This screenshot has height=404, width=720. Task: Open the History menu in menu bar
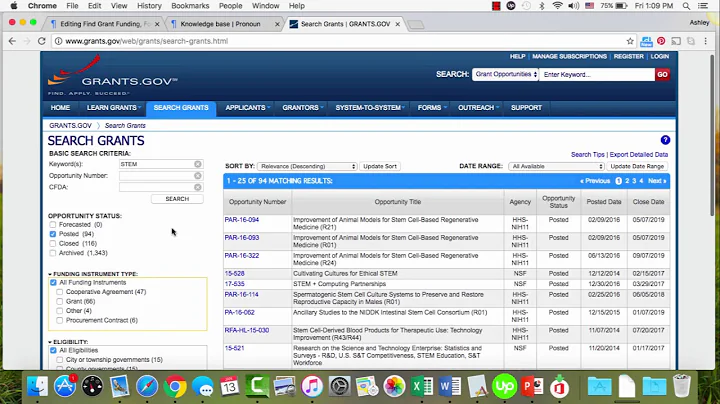pos(149,6)
